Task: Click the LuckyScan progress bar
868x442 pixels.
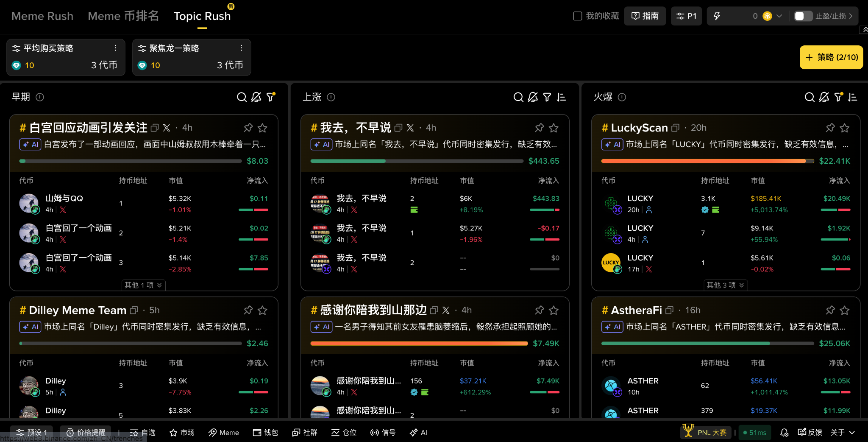Action: 706,161
